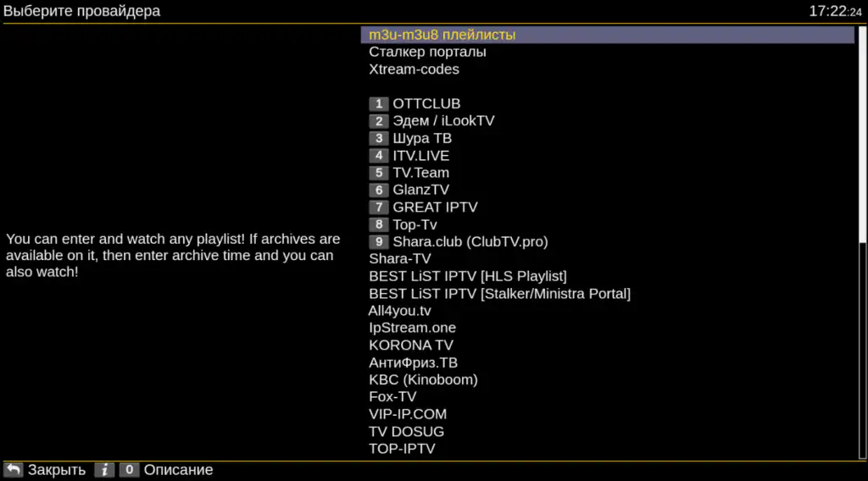The height and width of the screenshot is (481, 868).
Task: Click the '0' key icon beside Описание
Action: coord(129,470)
